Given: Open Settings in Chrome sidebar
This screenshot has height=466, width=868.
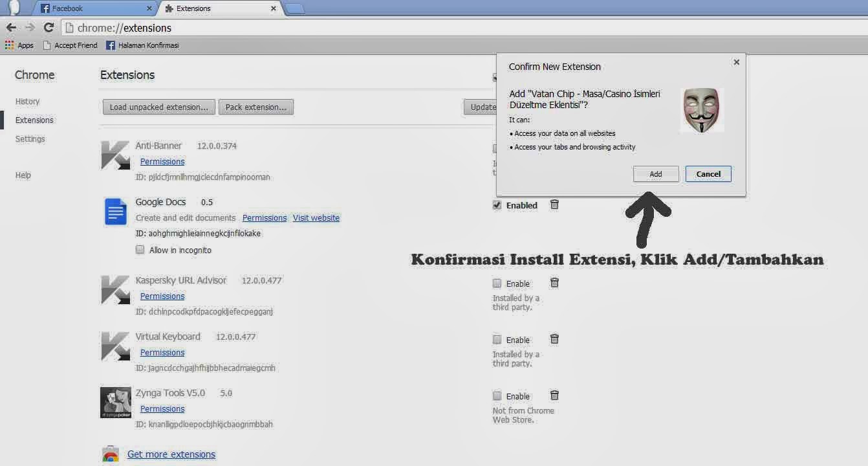Looking at the screenshot, I should tap(30, 139).
